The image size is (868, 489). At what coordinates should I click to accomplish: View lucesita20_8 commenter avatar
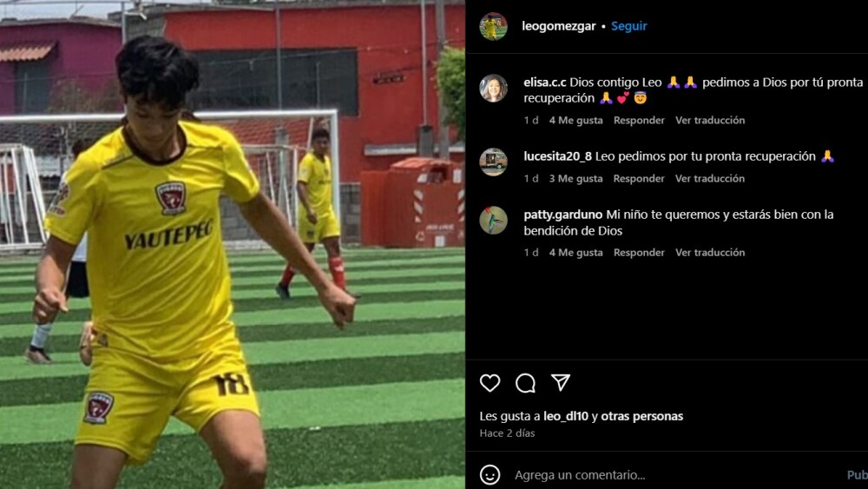[493, 162]
